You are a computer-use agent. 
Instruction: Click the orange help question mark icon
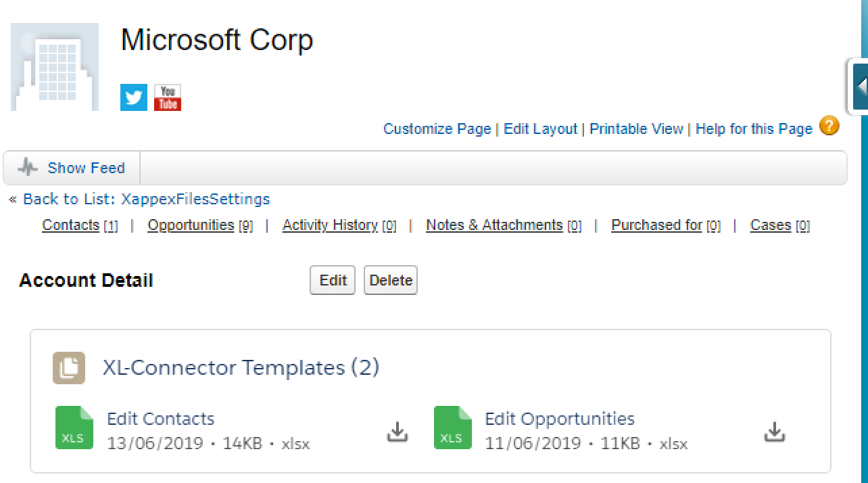coord(829,126)
